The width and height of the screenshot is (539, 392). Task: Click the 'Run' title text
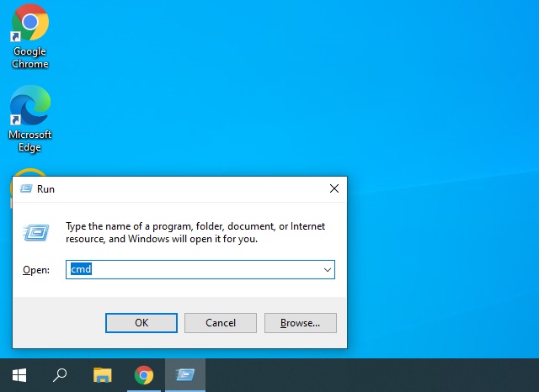45,189
